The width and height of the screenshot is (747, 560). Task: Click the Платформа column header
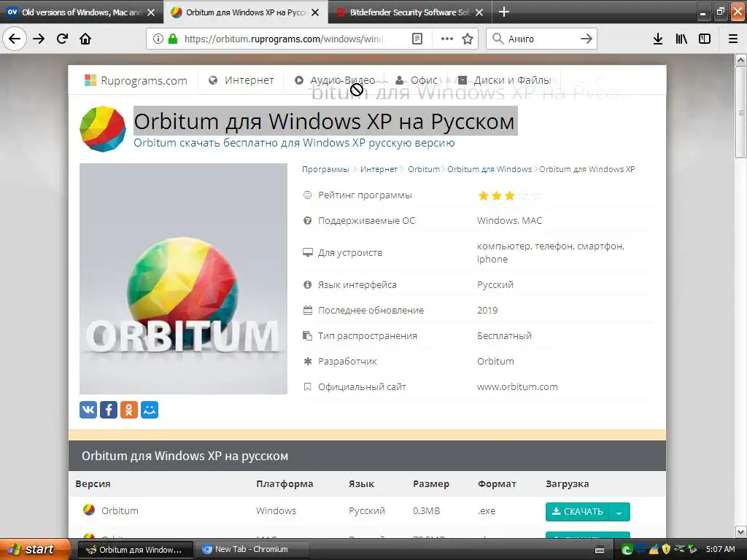click(x=285, y=484)
